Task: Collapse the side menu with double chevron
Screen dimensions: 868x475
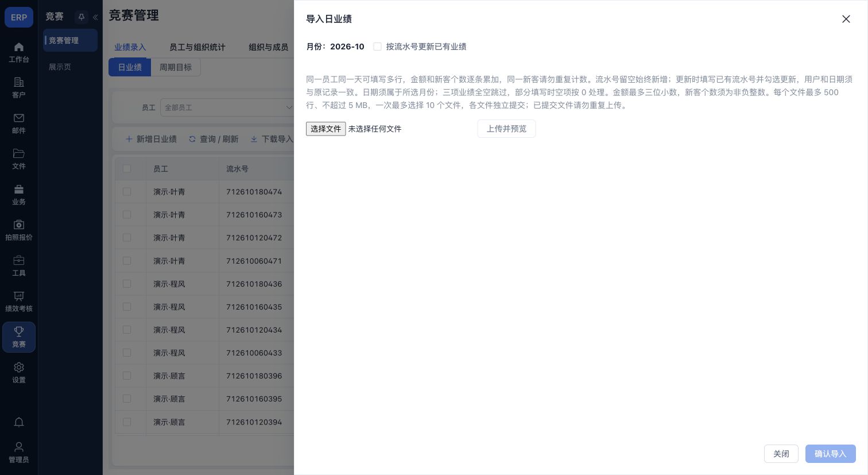Action: pyautogui.click(x=95, y=17)
